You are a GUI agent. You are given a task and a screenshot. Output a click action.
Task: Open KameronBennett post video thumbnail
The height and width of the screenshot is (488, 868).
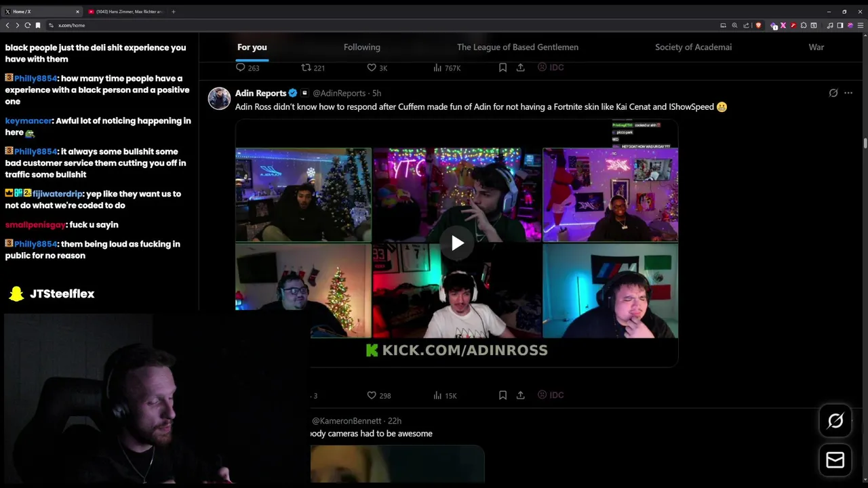coord(397,464)
